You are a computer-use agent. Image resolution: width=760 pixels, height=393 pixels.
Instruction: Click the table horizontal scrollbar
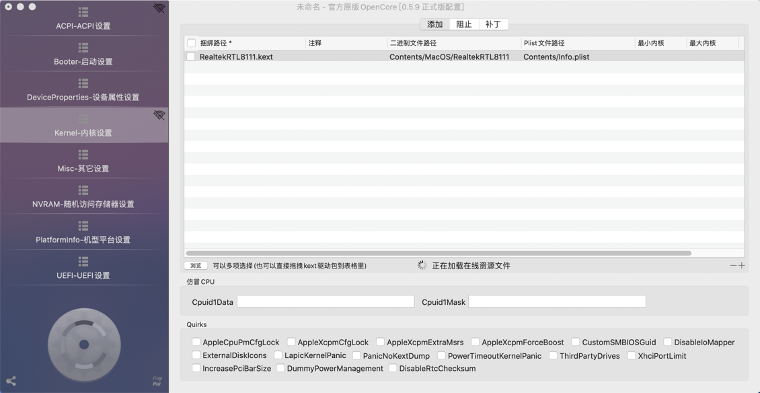(438, 253)
